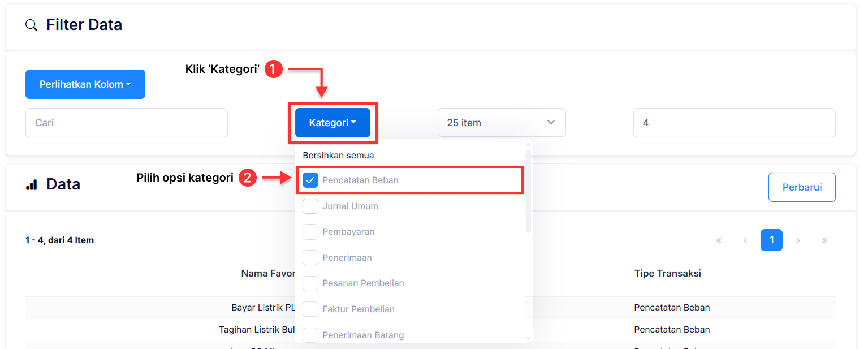Image resolution: width=868 pixels, height=349 pixels.
Task: Expand the 25 item page-size selector
Action: click(x=501, y=123)
